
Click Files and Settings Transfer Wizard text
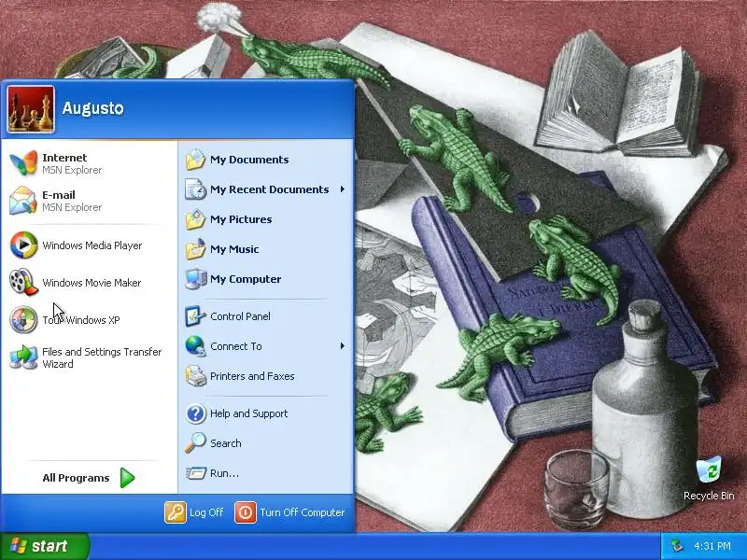pos(102,357)
